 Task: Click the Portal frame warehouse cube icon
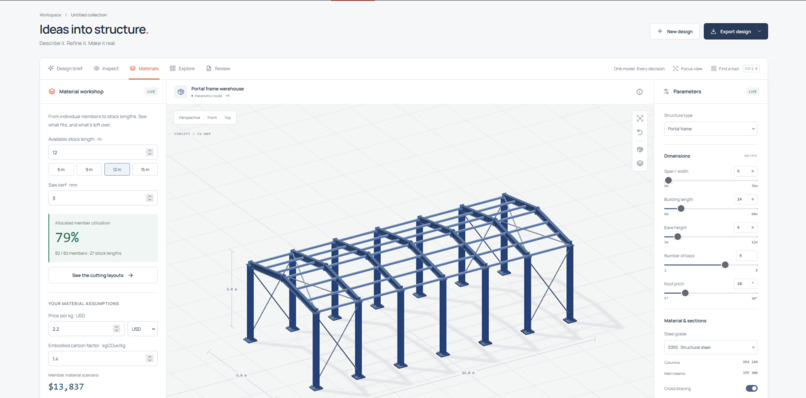point(180,92)
